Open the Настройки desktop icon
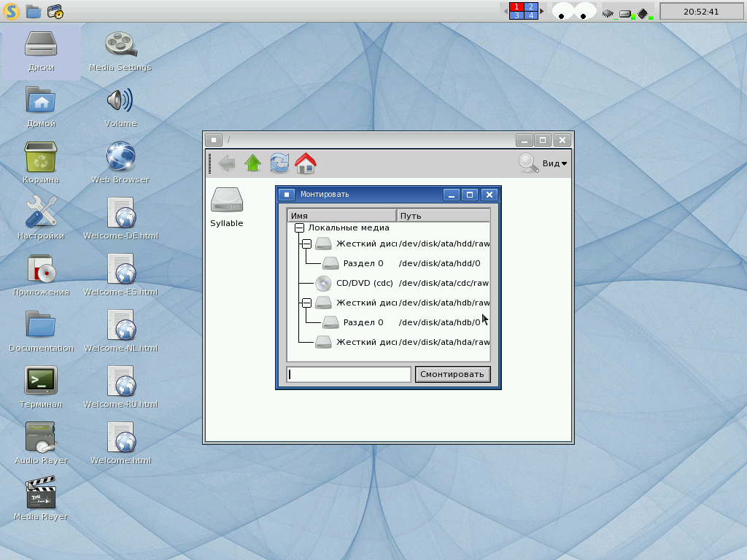This screenshot has height=560, width=747. point(41,212)
